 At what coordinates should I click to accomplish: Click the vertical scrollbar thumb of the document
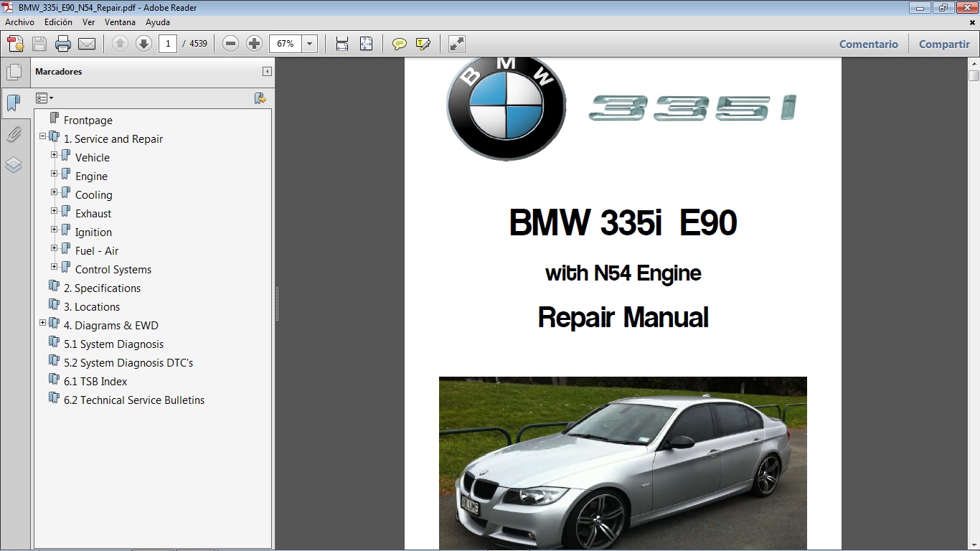point(974,75)
